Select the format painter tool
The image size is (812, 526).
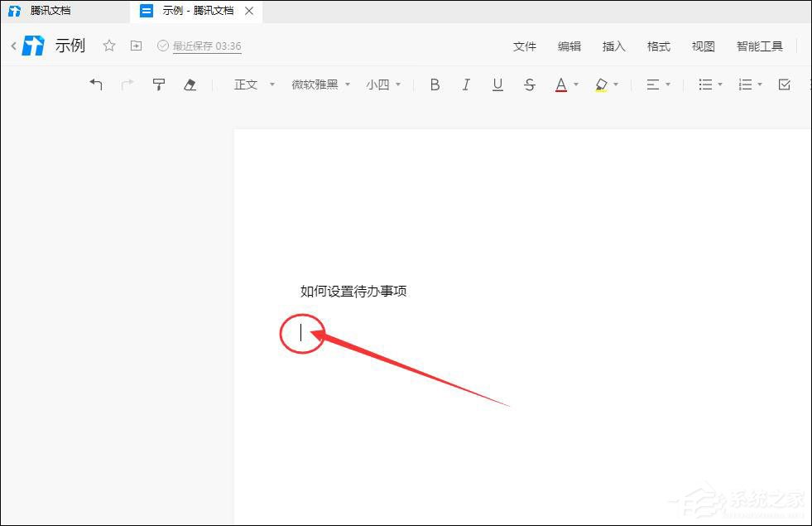pos(158,84)
